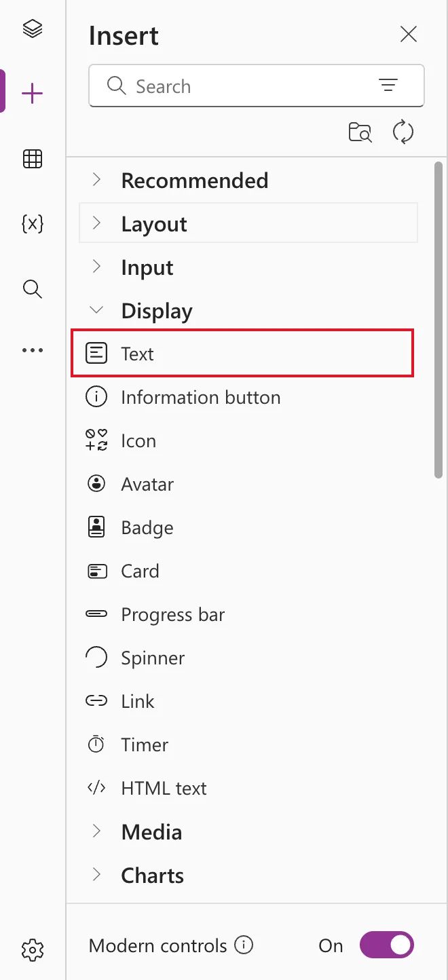Select the Card label

(x=140, y=571)
